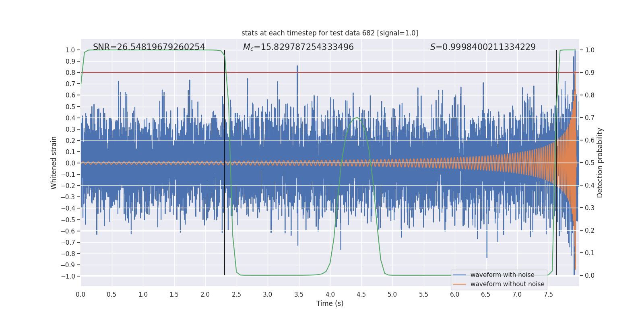Click the 'Whitened strain' y-axis label
Screen dimensions: 644x322
click(54, 163)
